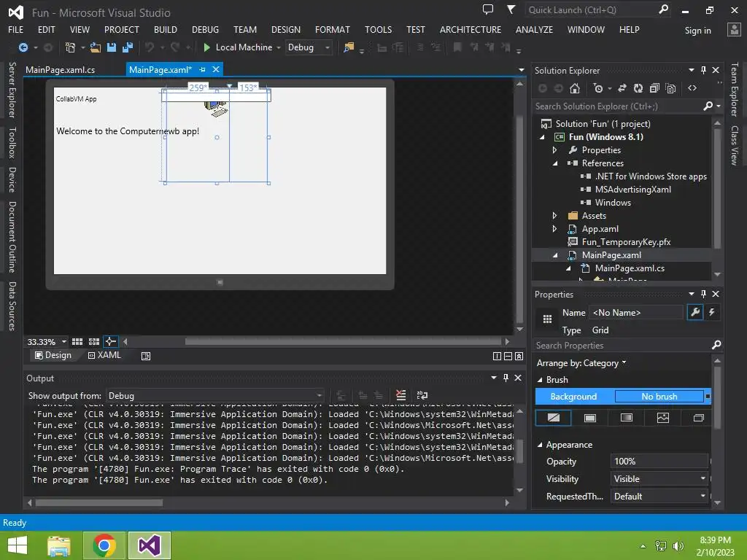This screenshot has width=747, height=560.
Task: Refresh the Solution Explorer
Action: point(638,88)
